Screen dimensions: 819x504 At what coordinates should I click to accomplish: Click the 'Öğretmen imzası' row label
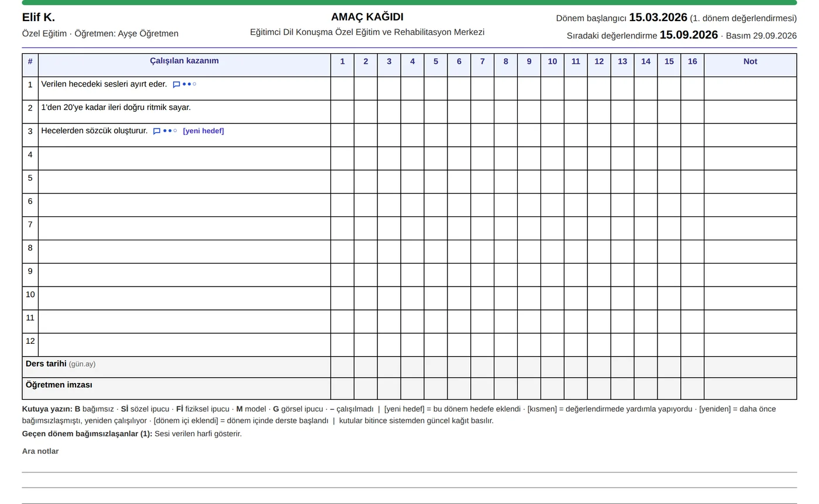58,385
